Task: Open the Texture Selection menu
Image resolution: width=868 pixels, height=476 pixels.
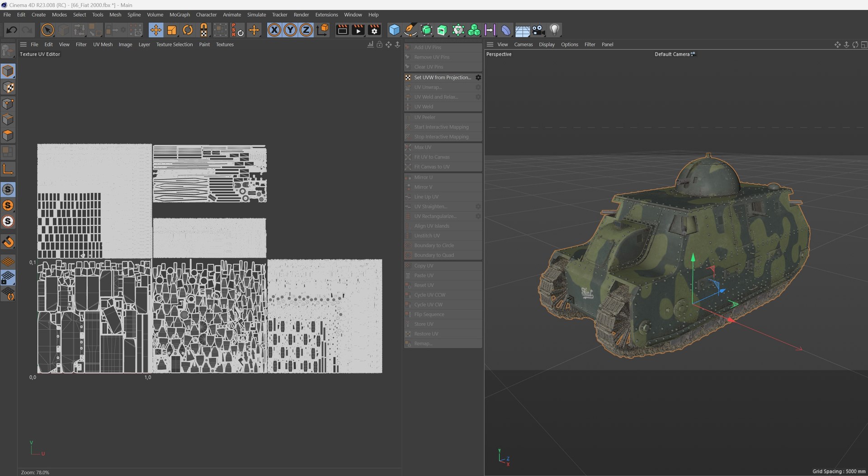Action: [174, 44]
